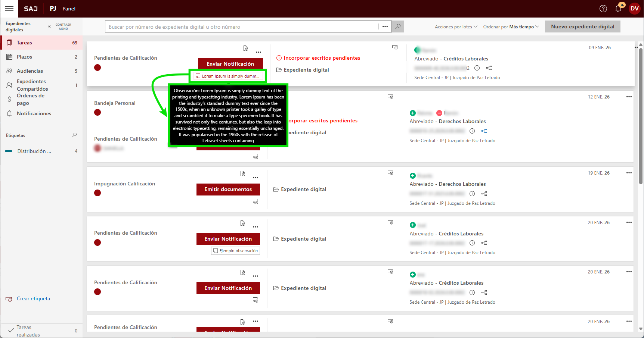This screenshot has height=338, width=644.
Task: Open the Ordenar por Más tiempo dropdown
Action: (x=511, y=27)
